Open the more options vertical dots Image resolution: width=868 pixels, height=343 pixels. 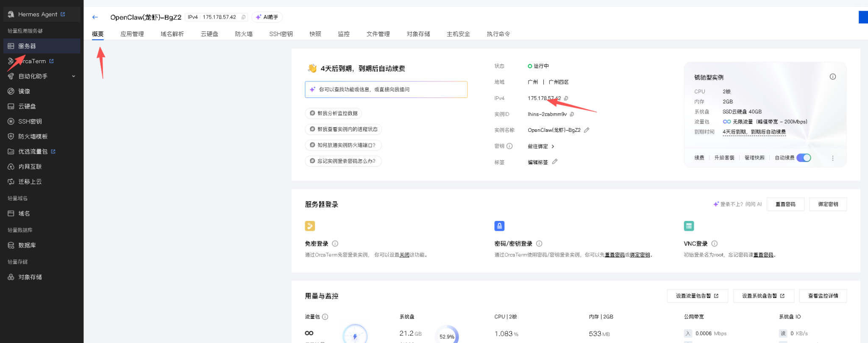point(833,158)
